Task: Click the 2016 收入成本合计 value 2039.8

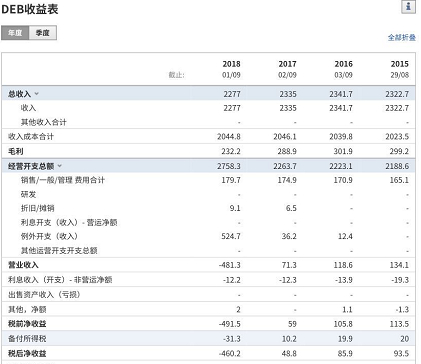Action: (341, 137)
